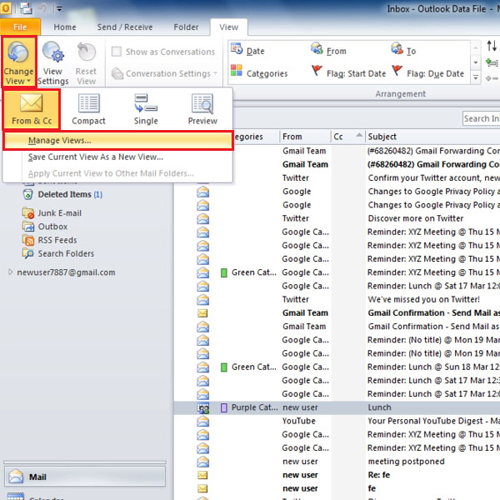Sort by the From column header
Screen dimensions: 500x500
[305, 137]
